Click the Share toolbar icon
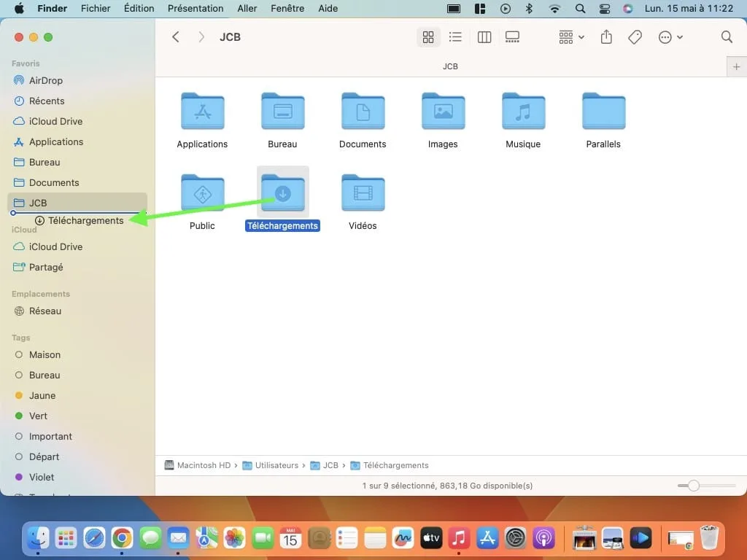Image resolution: width=747 pixels, height=560 pixels. tap(606, 37)
